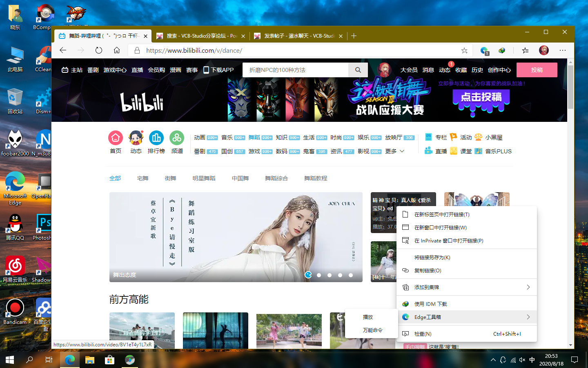Bookmark this page with the star icon

[464, 51]
